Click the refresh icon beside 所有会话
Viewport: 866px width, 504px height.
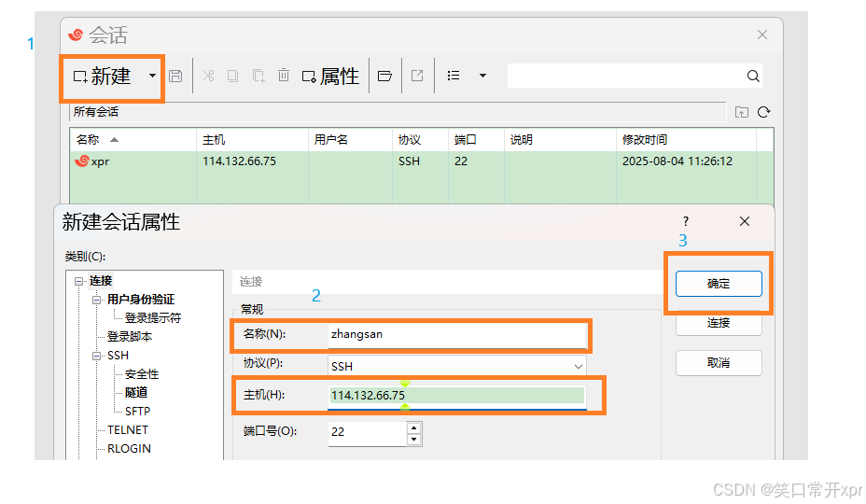763,112
